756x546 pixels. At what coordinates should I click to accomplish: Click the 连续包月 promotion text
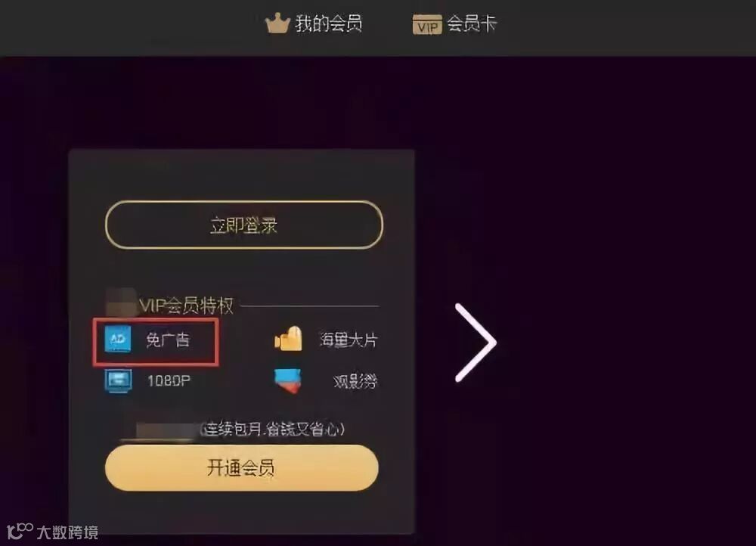point(273,429)
